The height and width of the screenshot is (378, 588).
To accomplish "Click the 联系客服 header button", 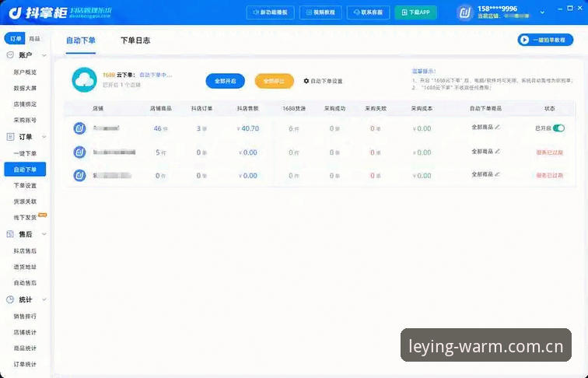I will (x=368, y=12).
